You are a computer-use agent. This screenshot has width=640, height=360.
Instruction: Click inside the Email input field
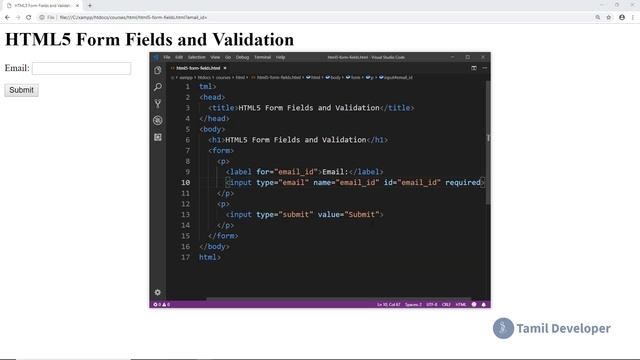82,69
